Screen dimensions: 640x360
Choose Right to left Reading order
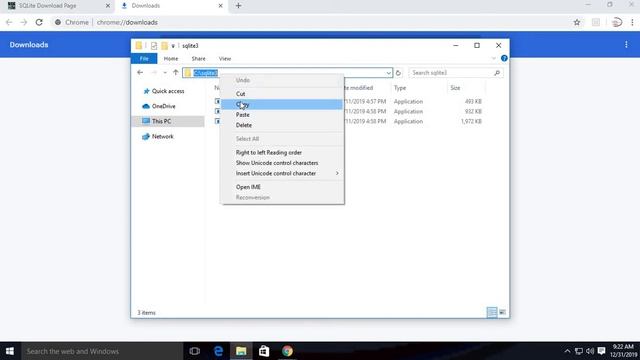[x=282, y=153]
